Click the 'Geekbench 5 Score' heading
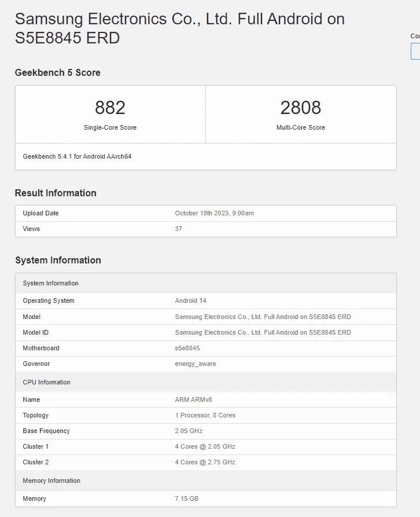This screenshot has height=517, width=420. (x=58, y=72)
